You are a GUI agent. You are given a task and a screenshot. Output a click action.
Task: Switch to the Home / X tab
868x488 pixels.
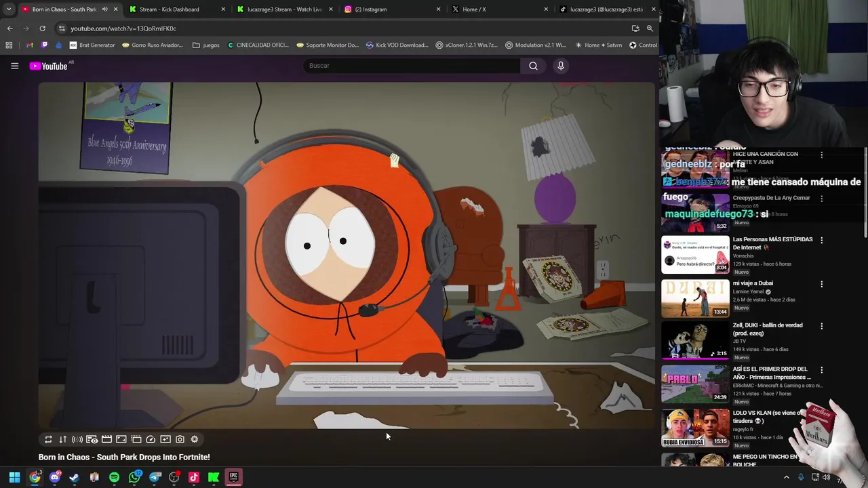pos(499,9)
